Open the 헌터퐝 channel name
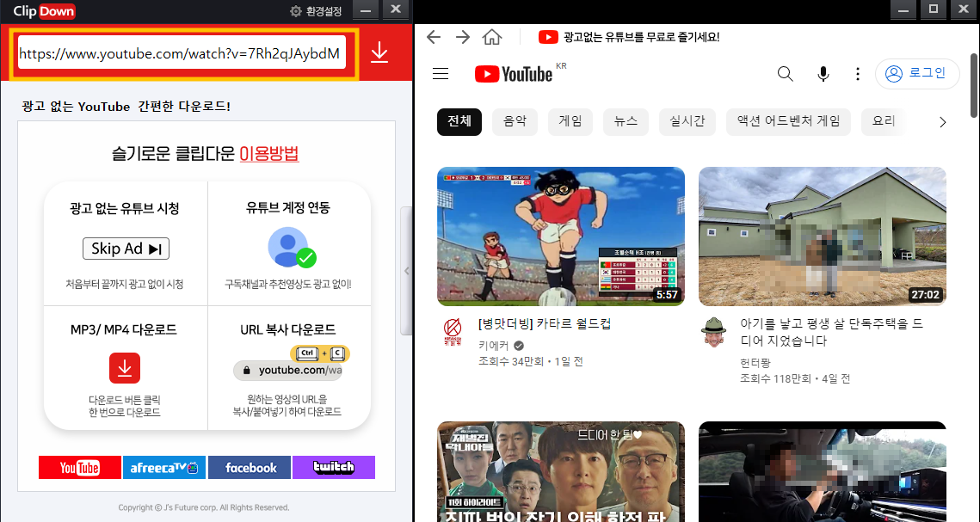Image resolution: width=980 pixels, height=522 pixels. click(x=755, y=363)
